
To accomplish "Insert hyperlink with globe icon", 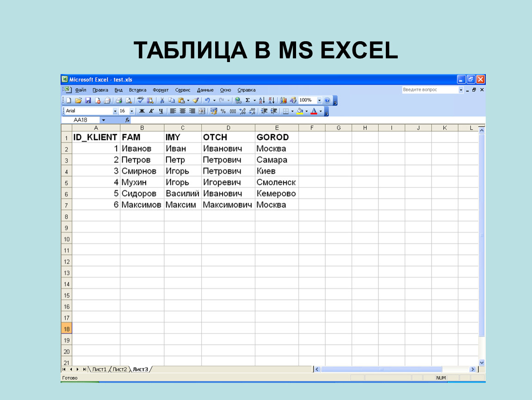I will (238, 100).
